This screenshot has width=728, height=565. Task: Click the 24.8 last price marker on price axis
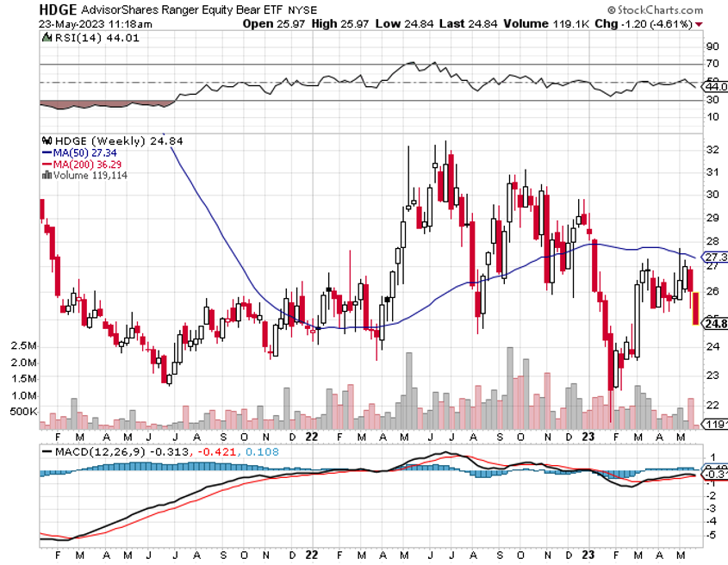coord(715,324)
